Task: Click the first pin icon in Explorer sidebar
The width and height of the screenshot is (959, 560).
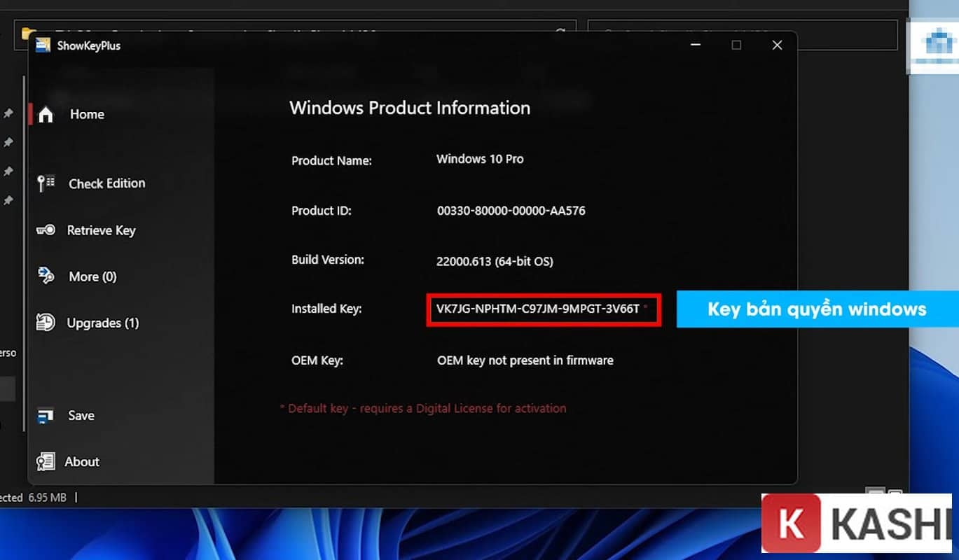Action: click(8, 113)
